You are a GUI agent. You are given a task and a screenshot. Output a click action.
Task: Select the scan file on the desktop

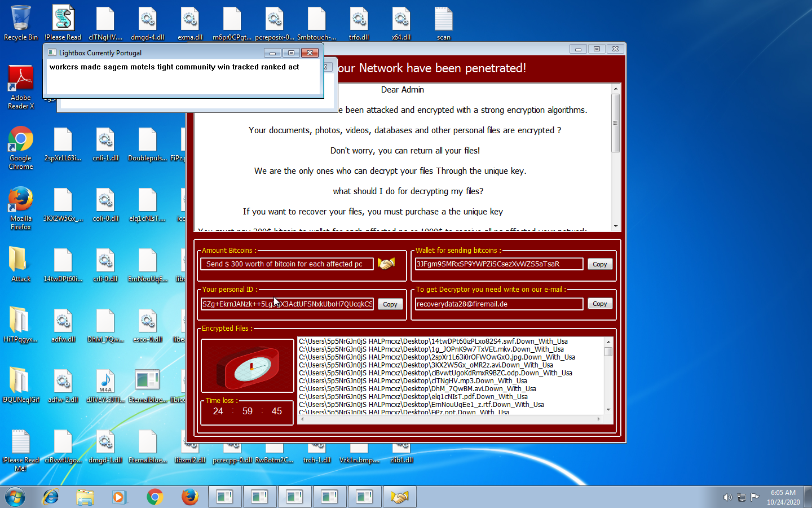(443, 20)
